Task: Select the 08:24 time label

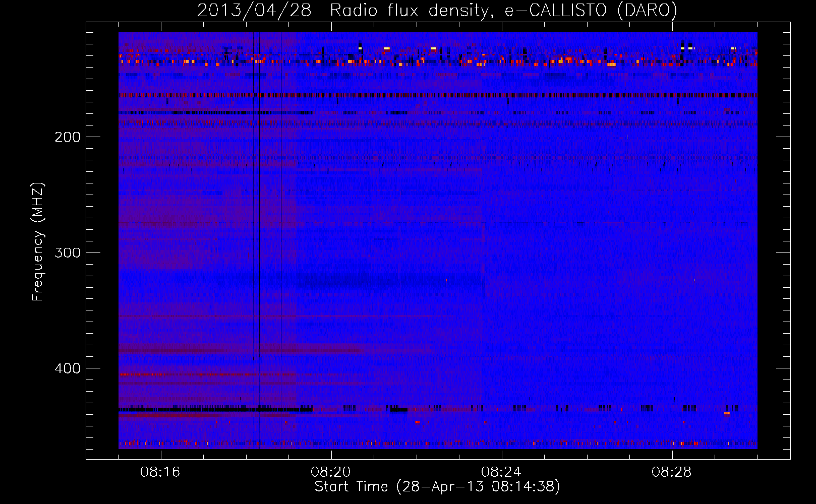Action: point(501,472)
